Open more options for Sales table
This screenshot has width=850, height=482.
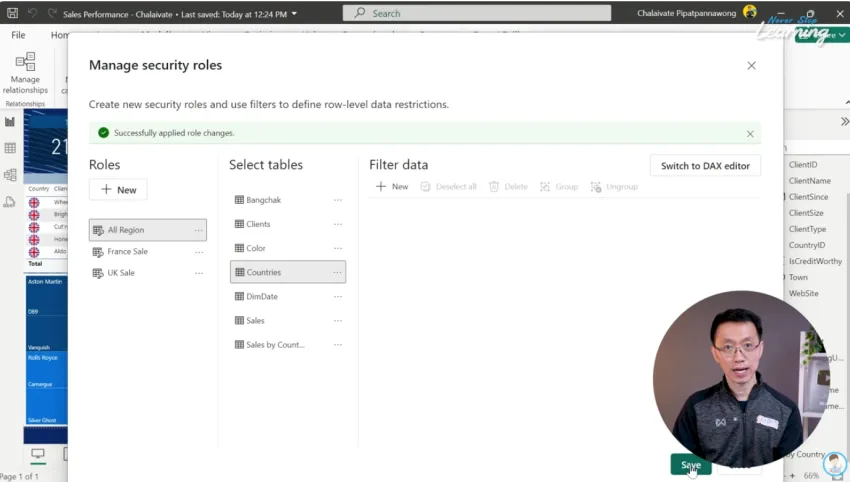coord(338,321)
